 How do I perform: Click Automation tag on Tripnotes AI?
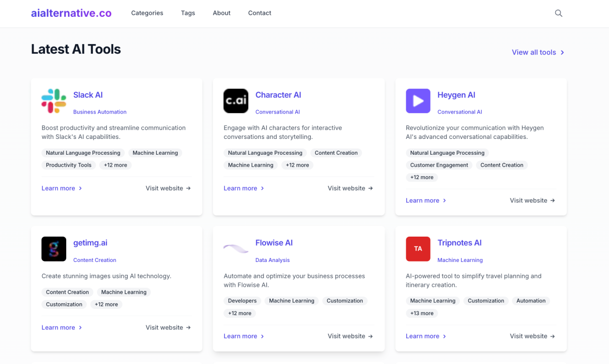pos(531,301)
